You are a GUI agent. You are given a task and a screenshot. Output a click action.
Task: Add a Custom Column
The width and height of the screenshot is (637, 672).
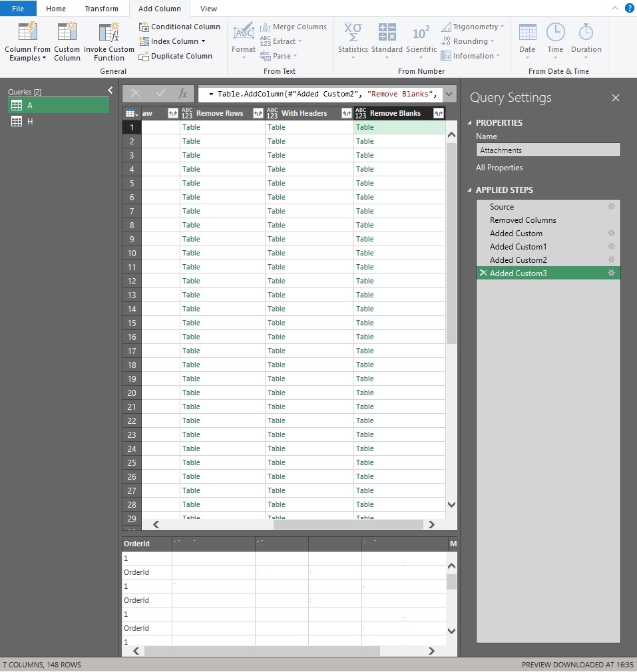(67, 42)
